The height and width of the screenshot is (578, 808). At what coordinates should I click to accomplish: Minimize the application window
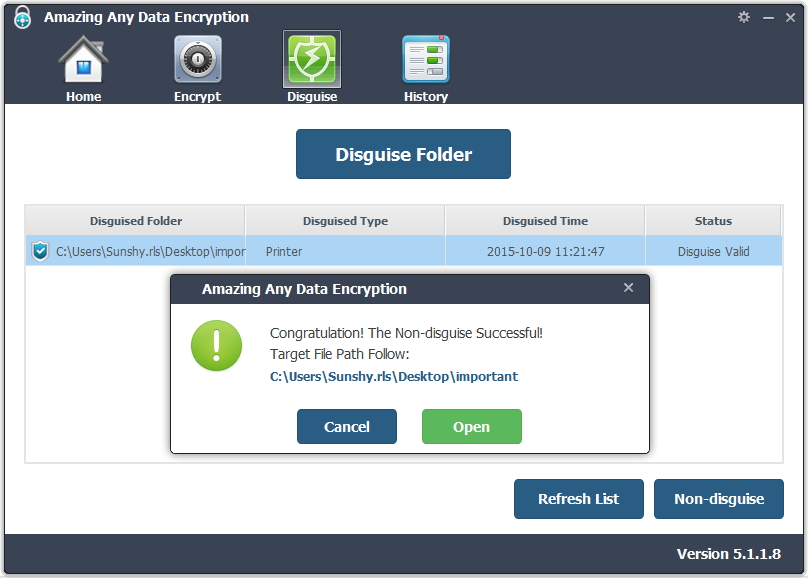(x=768, y=18)
